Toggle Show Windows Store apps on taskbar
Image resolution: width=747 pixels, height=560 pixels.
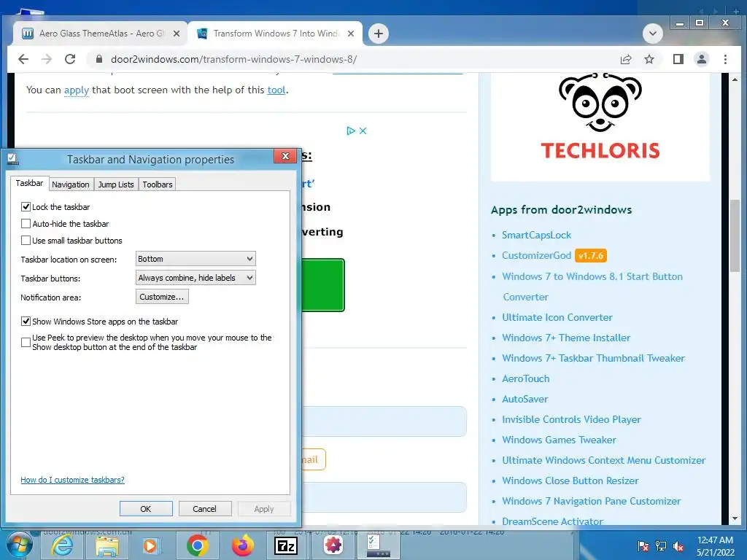coord(26,321)
